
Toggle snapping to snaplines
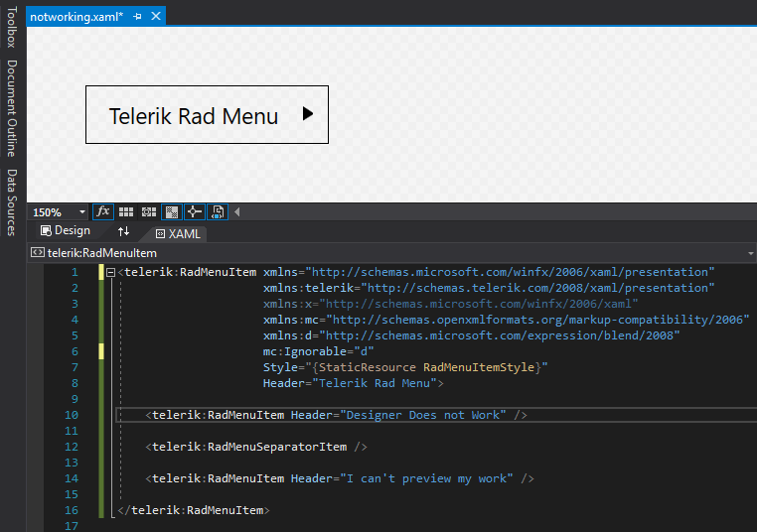[x=194, y=211]
